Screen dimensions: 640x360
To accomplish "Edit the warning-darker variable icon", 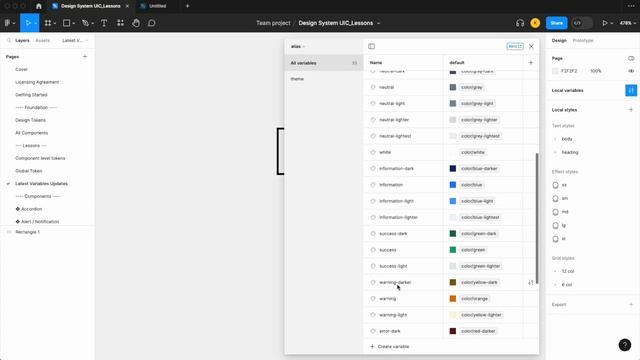I will (x=531, y=282).
